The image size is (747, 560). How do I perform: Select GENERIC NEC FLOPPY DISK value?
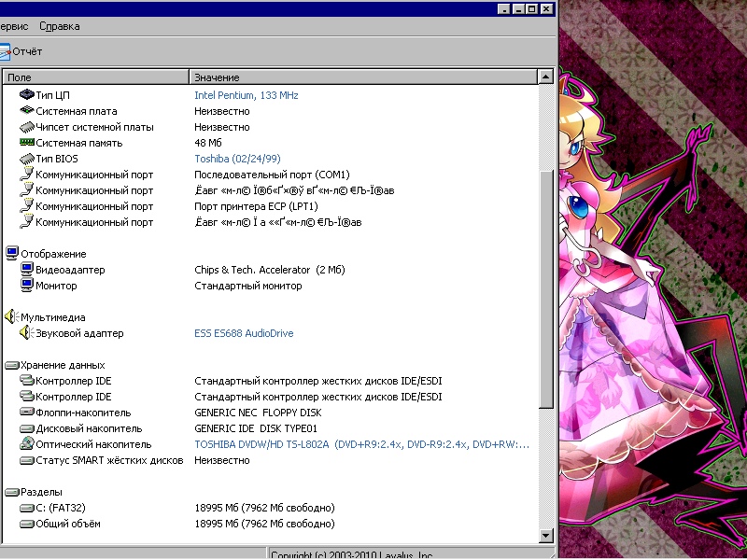[x=259, y=413]
